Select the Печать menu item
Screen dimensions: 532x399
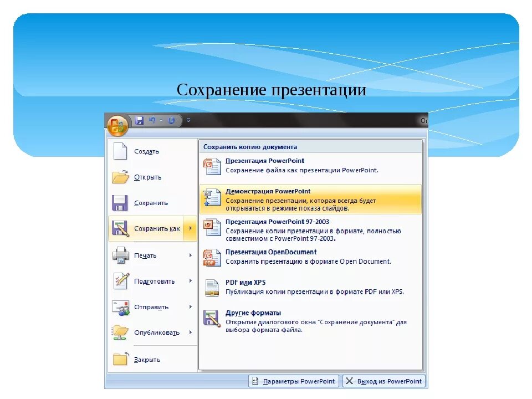tap(153, 255)
